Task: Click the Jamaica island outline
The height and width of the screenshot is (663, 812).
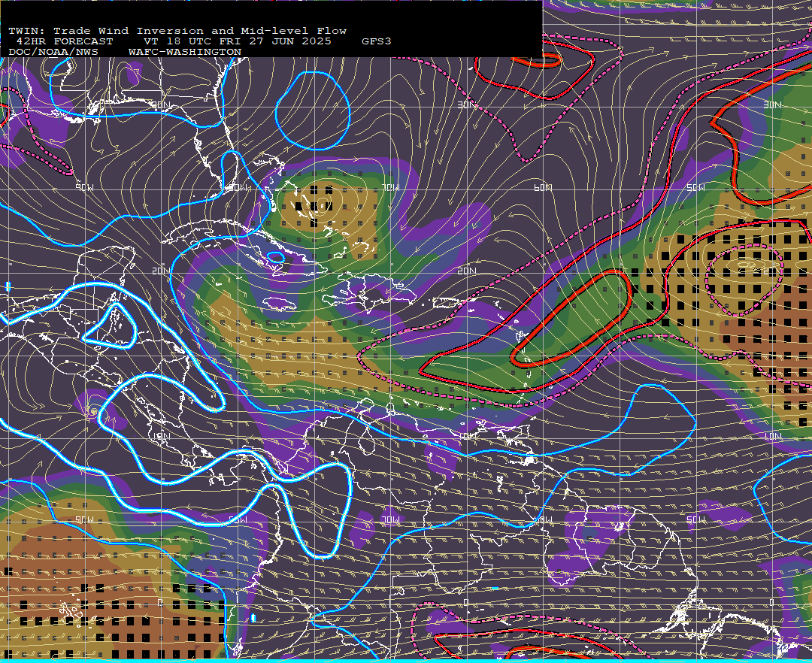Action: [279, 303]
